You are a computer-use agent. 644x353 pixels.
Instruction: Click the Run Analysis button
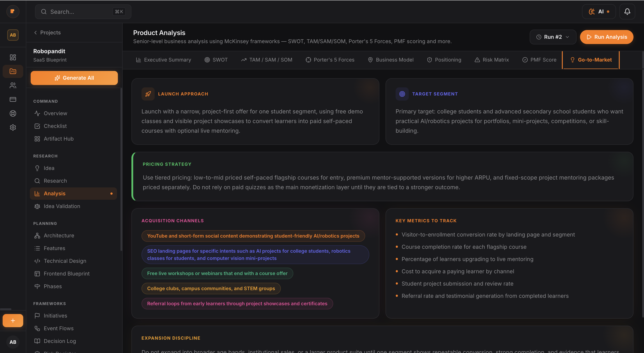(x=607, y=37)
